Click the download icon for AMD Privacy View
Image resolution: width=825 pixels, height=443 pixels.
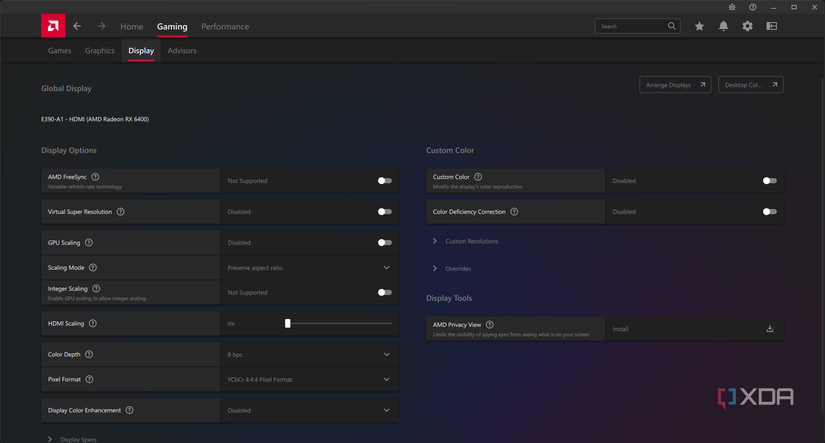(770, 329)
